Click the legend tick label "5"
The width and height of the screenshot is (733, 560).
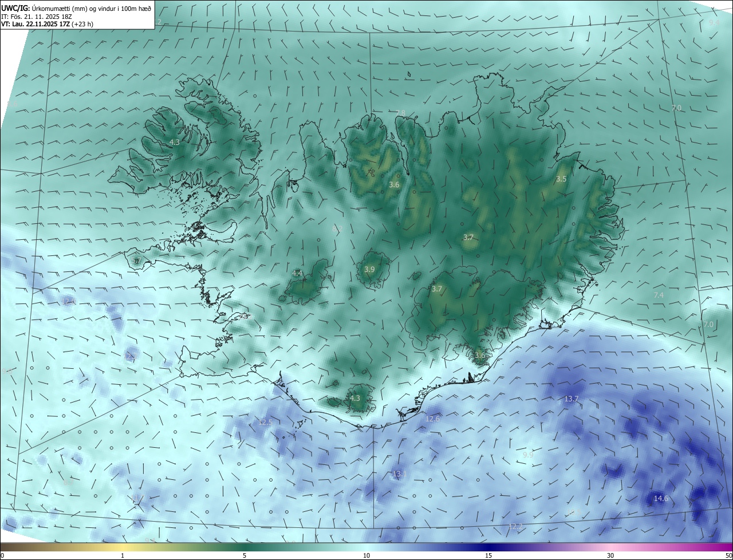pyautogui.click(x=245, y=556)
